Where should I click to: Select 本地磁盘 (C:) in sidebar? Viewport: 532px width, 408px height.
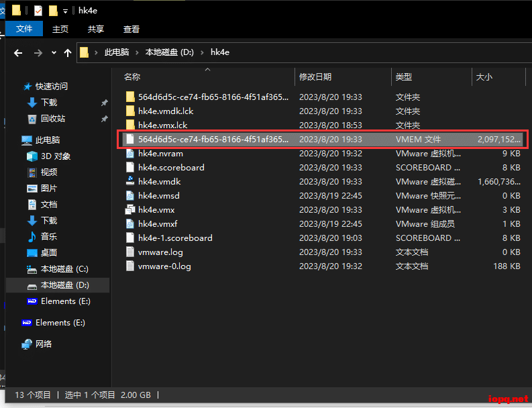[64, 269]
